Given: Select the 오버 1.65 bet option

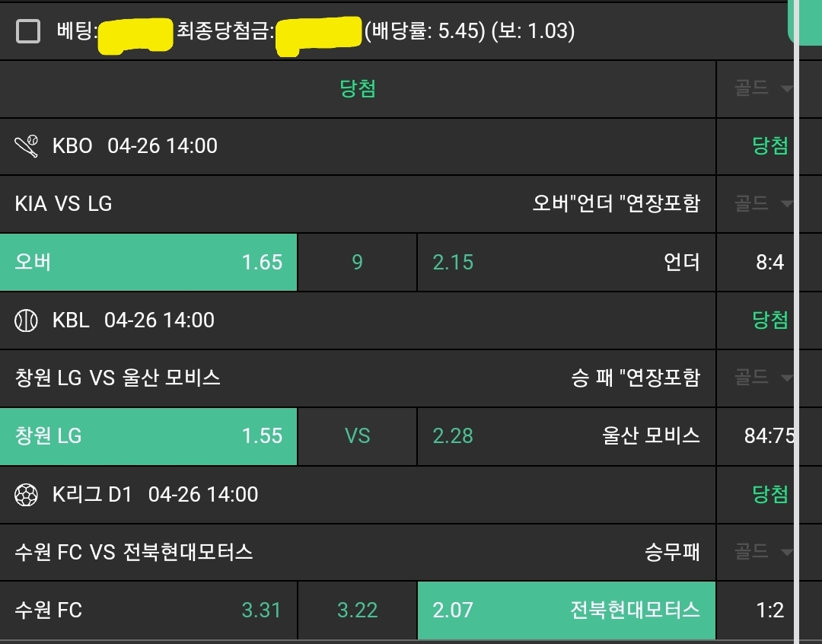Looking at the screenshot, I should [x=148, y=263].
